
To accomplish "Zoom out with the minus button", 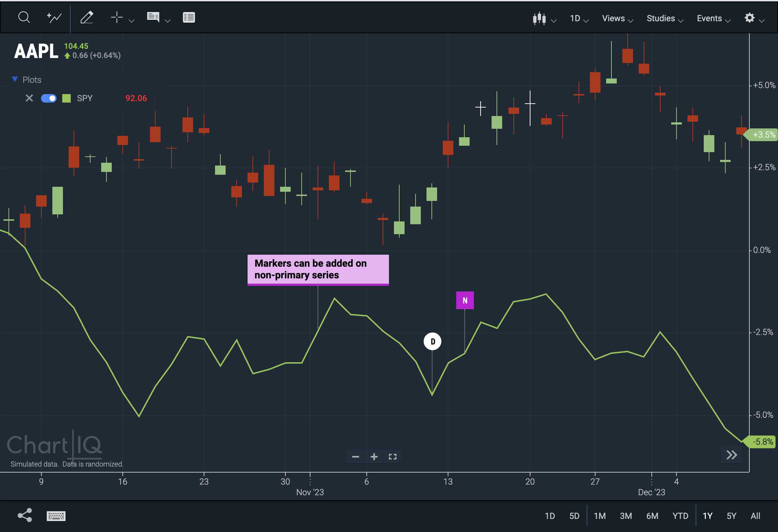I will [x=355, y=457].
